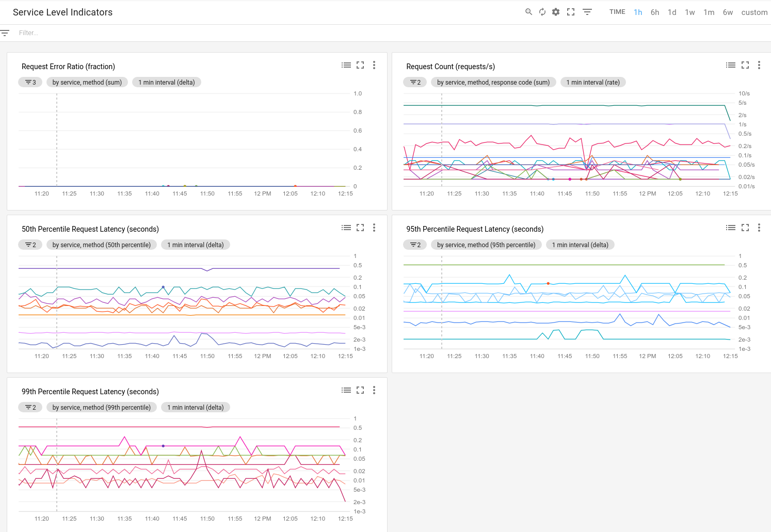This screenshot has width=771, height=532.
Task: Choose the custom time range
Action: point(754,12)
